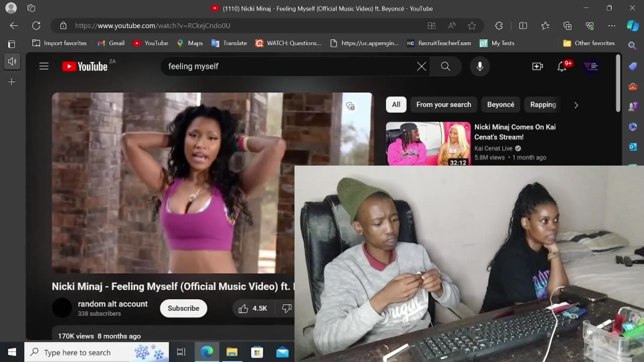Open the apps available icon in address bar
Viewport: 644px width, 362px height.
[431, 26]
